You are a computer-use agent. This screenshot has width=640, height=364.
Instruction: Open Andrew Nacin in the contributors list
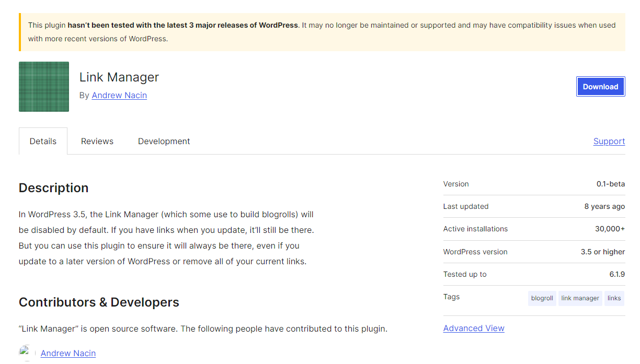(x=68, y=353)
